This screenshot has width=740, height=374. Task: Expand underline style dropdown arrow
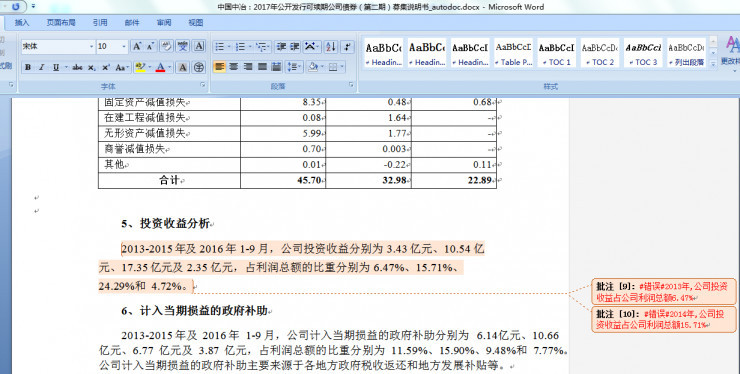(x=66, y=68)
